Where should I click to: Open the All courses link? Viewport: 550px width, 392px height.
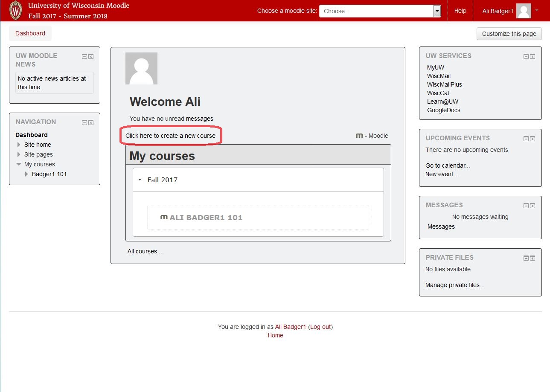pyautogui.click(x=142, y=251)
